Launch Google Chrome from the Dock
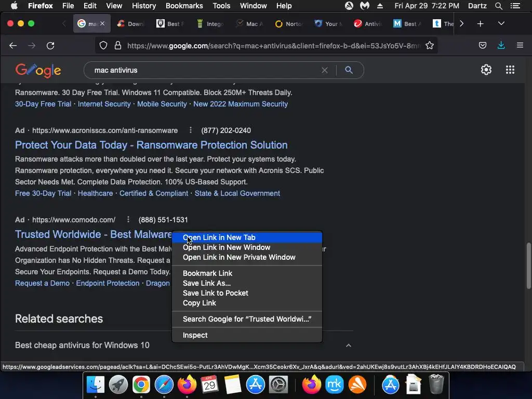532x399 pixels. click(141, 385)
